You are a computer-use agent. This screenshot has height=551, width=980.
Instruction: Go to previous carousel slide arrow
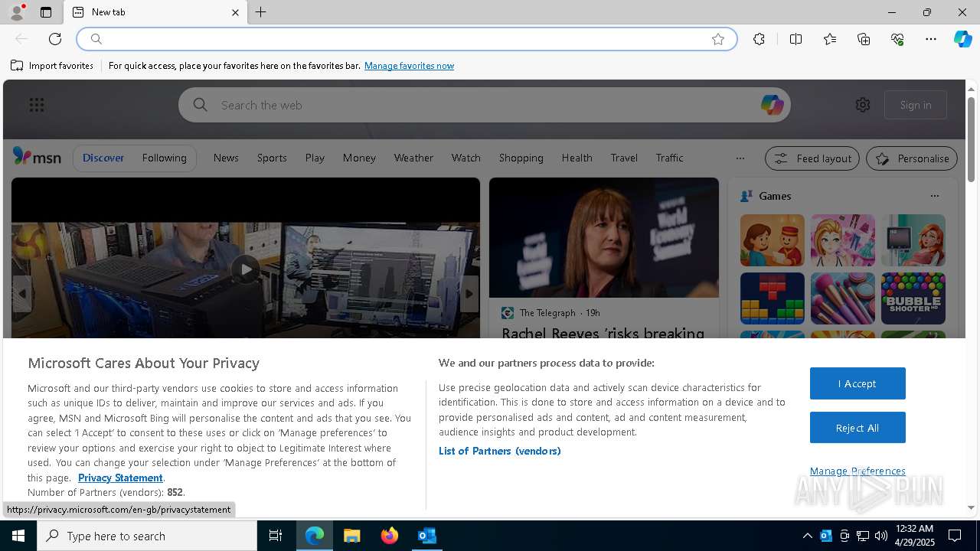22,294
